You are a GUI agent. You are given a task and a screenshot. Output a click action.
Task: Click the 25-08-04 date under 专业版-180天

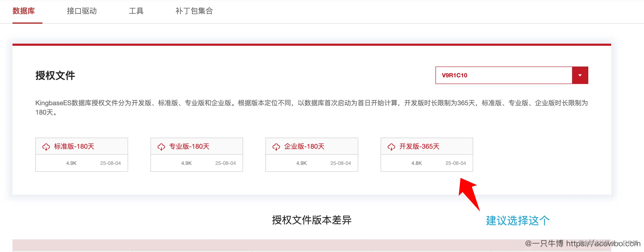click(226, 163)
